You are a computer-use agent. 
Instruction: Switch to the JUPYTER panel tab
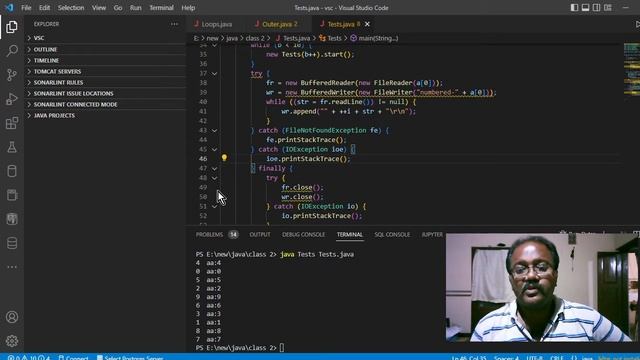[x=432, y=234]
